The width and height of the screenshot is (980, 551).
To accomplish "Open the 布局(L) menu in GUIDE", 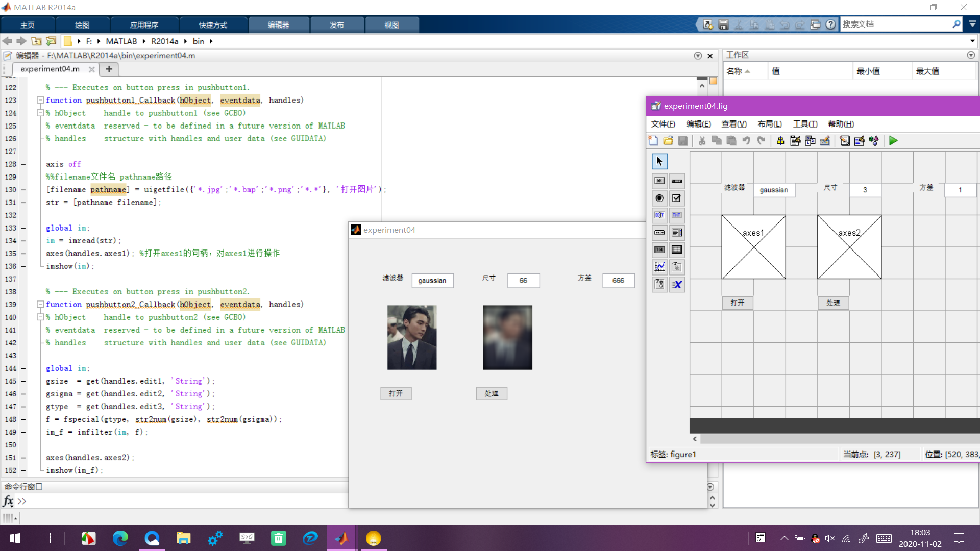I will (x=769, y=124).
